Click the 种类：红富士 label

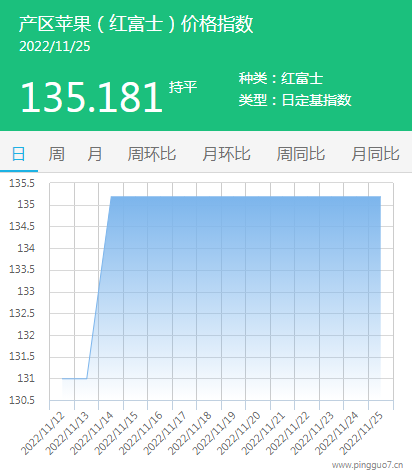pyautogui.click(x=281, y=79)
